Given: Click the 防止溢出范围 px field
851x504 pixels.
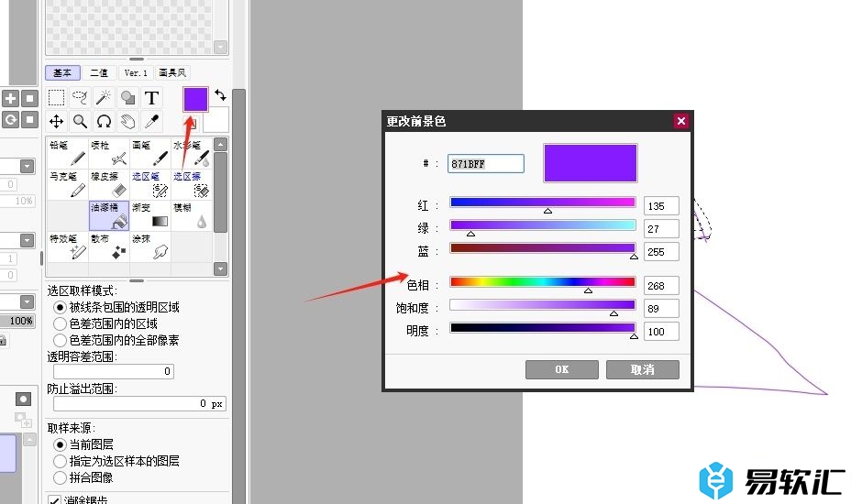Looking at the screenshot, I should tap(139, 403).
